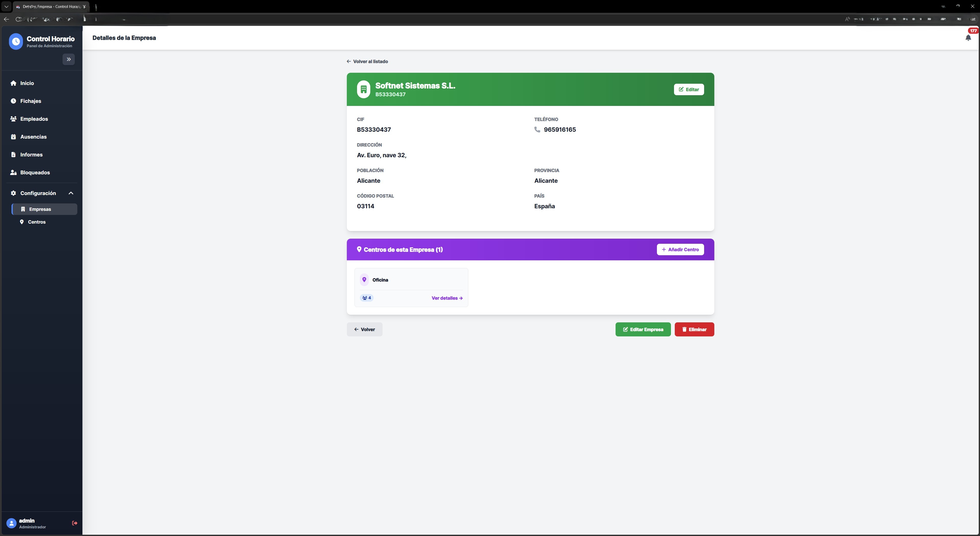Click Añadir Centro in the purple header
Viewport: 980px width, 536px height.
tap(680, 250)
